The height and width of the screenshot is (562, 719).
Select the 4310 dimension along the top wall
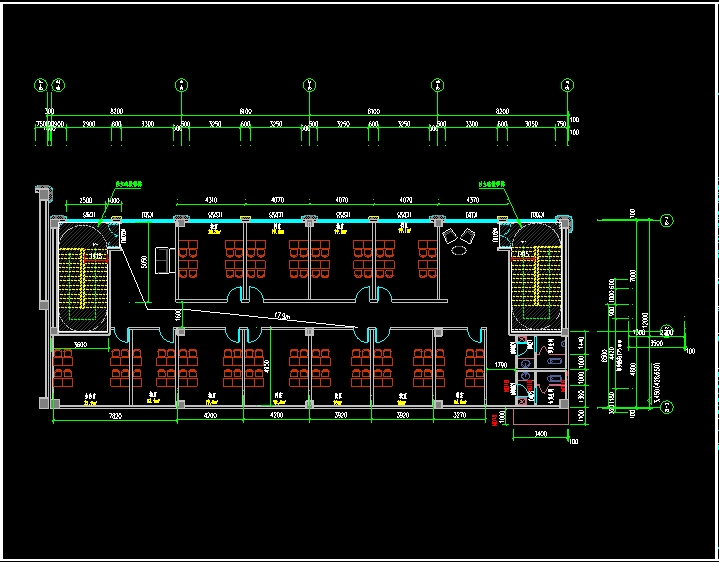211,201
